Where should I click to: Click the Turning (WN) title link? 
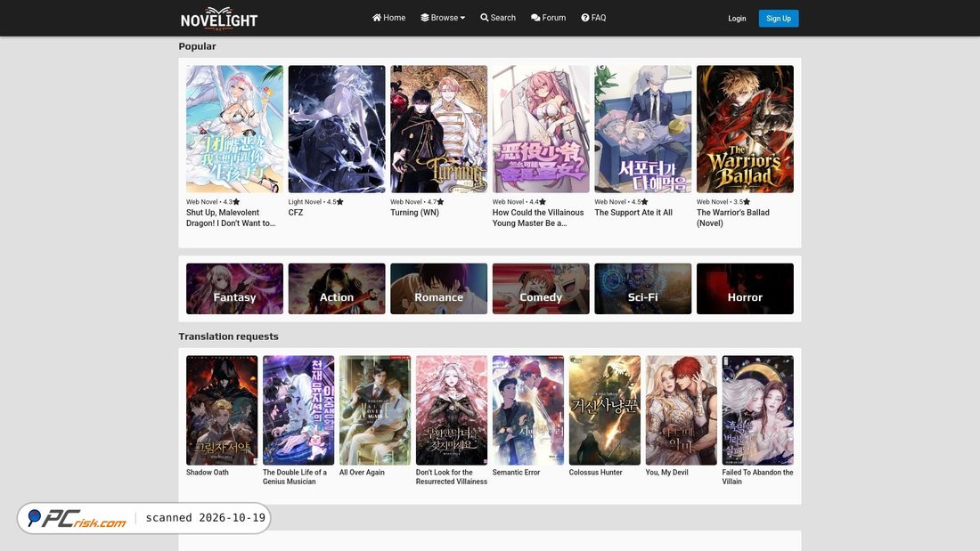414,213
